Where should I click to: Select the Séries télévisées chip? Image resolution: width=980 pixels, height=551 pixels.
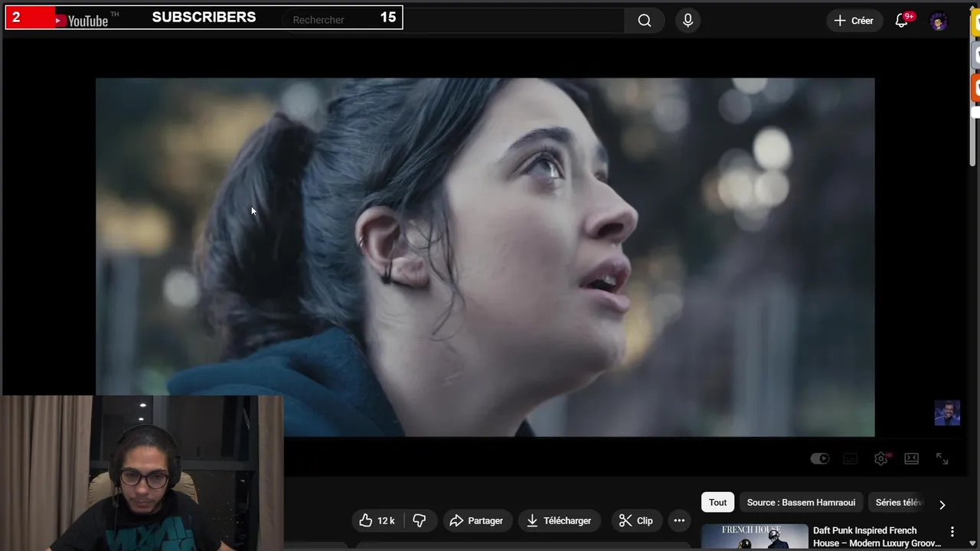click(899, 503)
